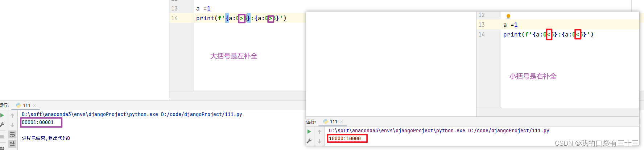
Task: Click the 111.py path link in left console
Action: (202, 114)
